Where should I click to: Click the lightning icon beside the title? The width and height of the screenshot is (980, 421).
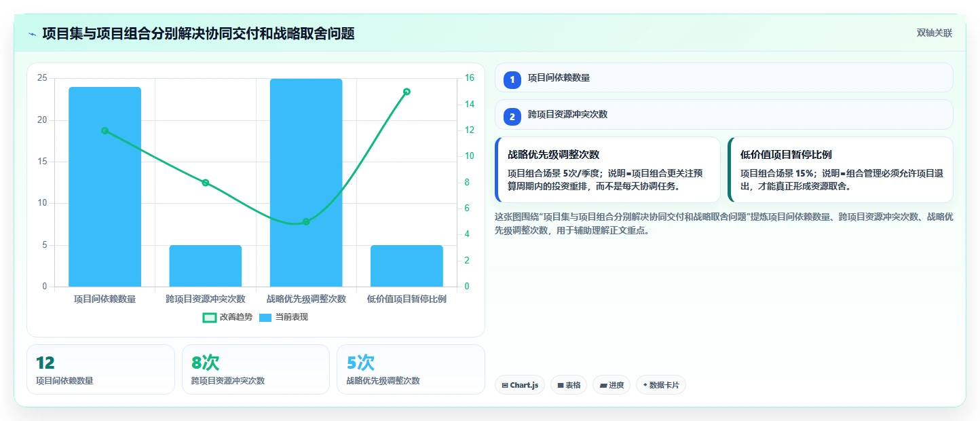click(33, 34)
